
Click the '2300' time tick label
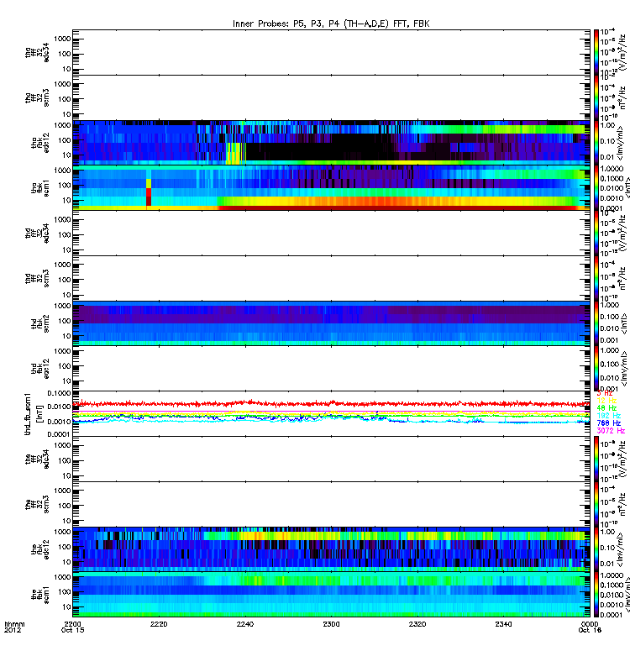pyautogui.click(x=331, y=624)
